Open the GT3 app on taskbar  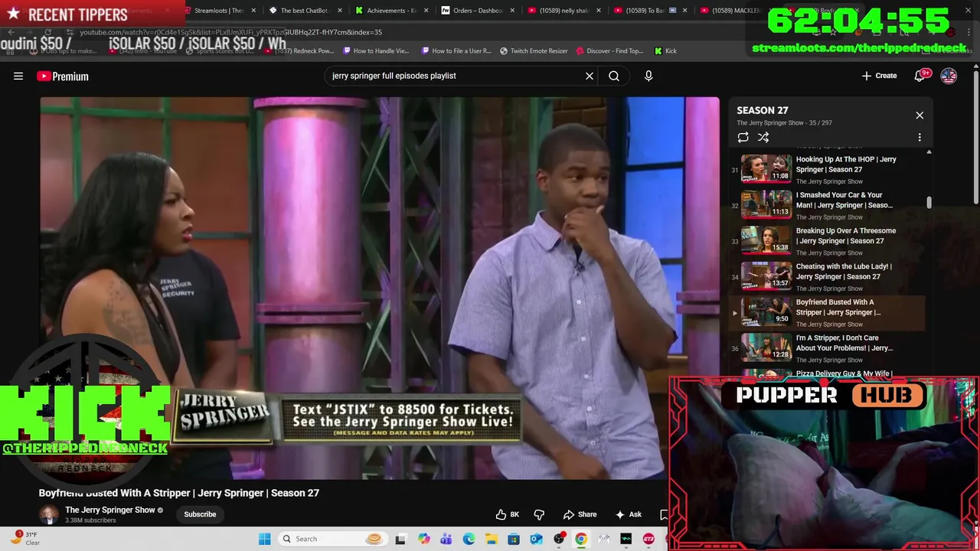(648, 539)
